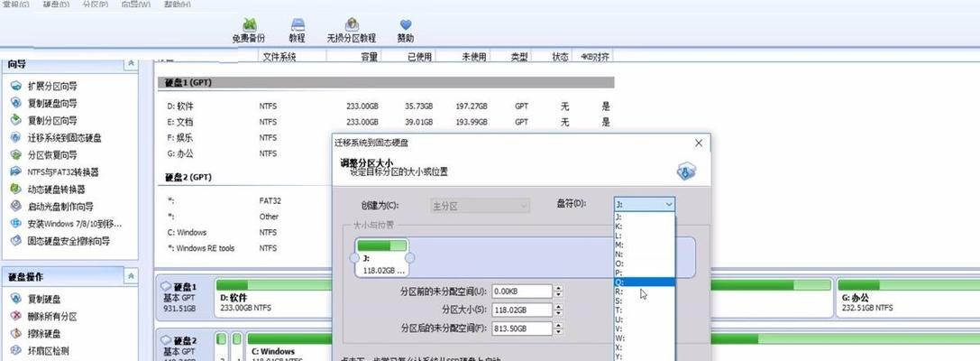Viewport: 980px width, 361px height.
Task: Increase 分区后的未分配空间 with up arrow
Action: [558, 325]
